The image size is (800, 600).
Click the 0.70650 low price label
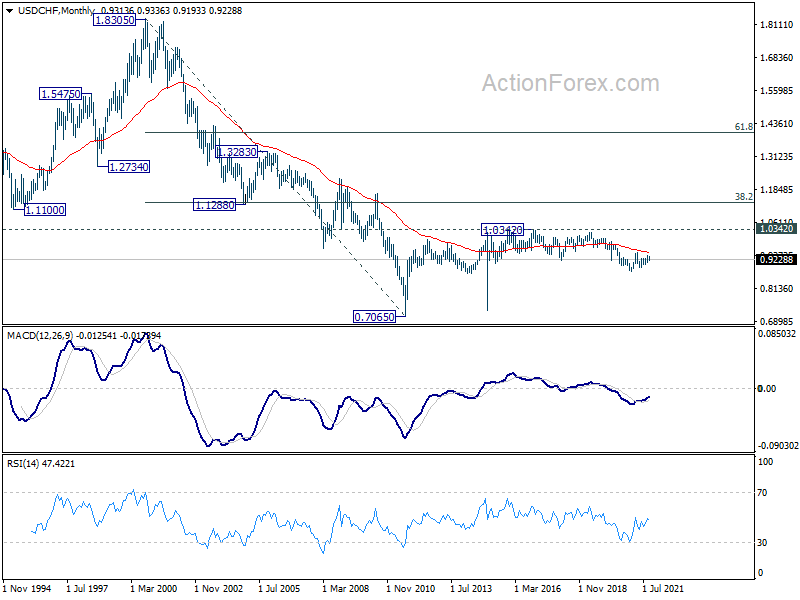pyautogui.click(x=375, y=316)
